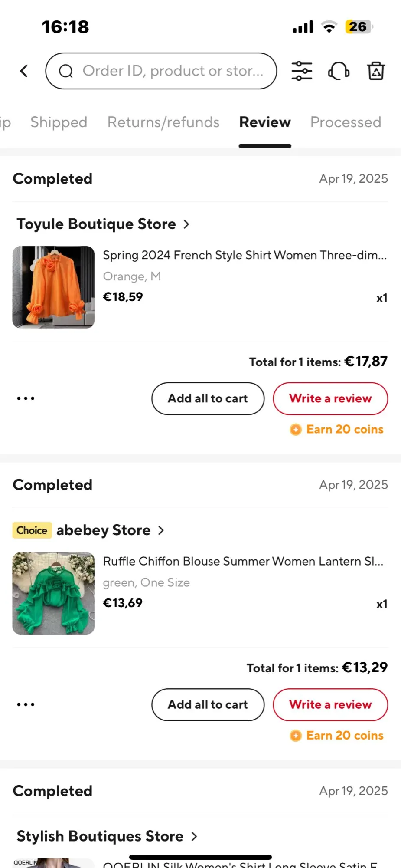Add orange shirt order to cart
The height and width of the screenshot is (868, 401).
point(208,398)
